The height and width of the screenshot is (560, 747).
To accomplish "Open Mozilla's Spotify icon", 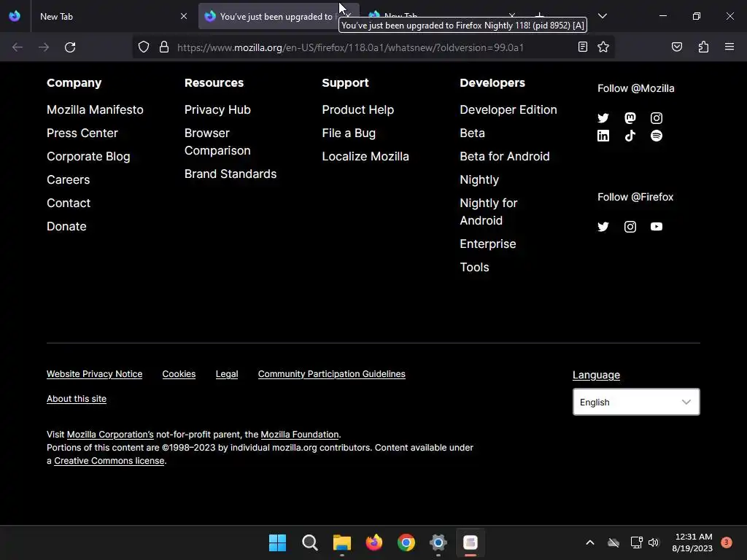I will (657, 136).
